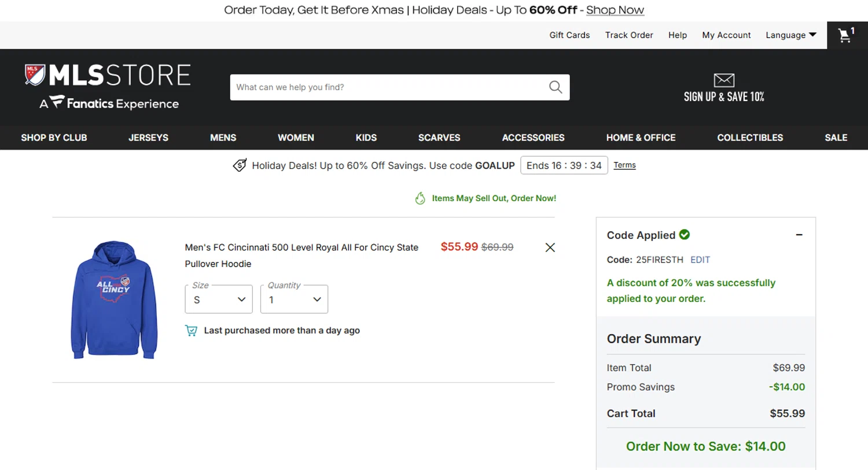Click the Promo Savings -$14.00 value
Viewport: 868px width, 470px height.
[787, 387]
